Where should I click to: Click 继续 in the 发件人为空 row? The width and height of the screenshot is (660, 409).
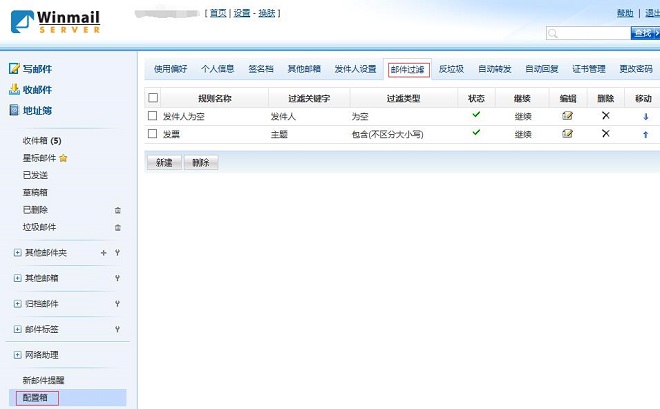(x=523, y=117)
